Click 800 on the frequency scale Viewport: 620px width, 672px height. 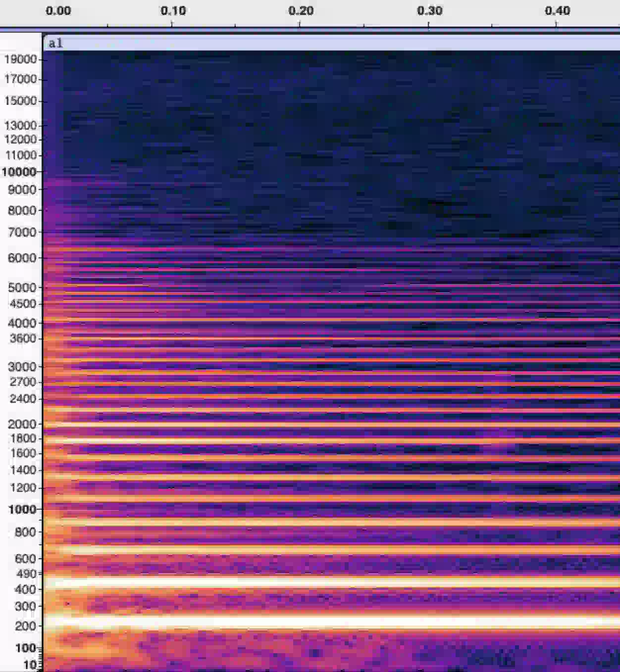tap(25, 532)
